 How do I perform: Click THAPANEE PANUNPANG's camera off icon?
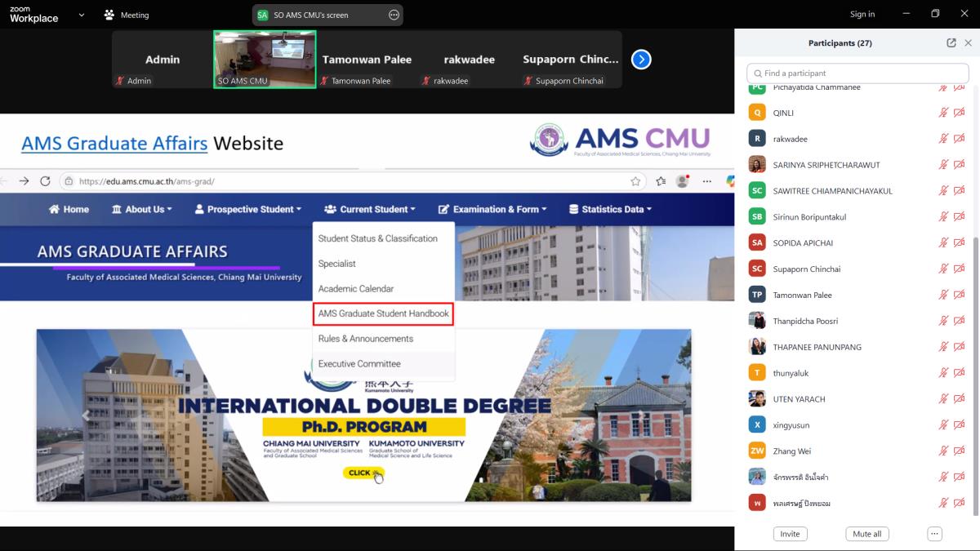click(960, 347)
